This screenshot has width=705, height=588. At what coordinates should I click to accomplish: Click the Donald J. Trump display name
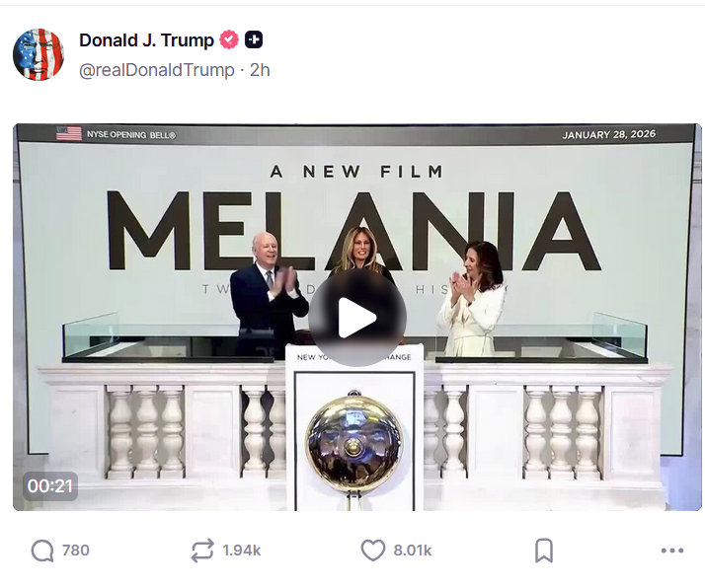pos(146,40)
